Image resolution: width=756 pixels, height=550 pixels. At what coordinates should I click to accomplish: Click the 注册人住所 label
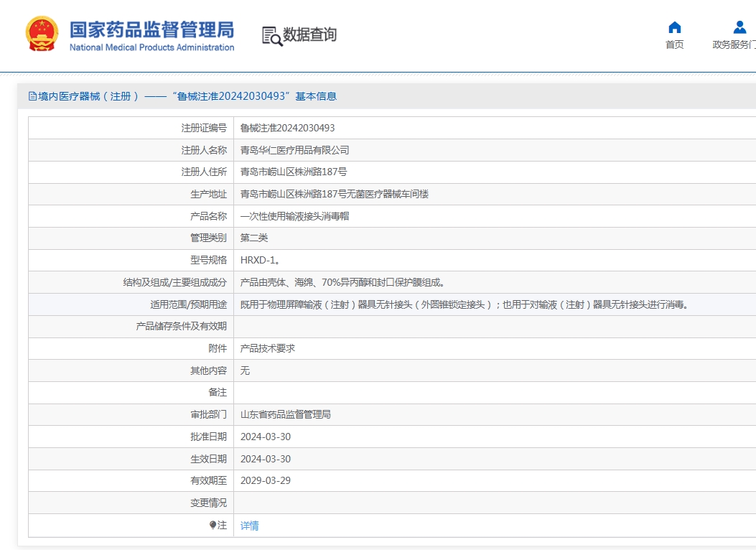click(204, 172)
